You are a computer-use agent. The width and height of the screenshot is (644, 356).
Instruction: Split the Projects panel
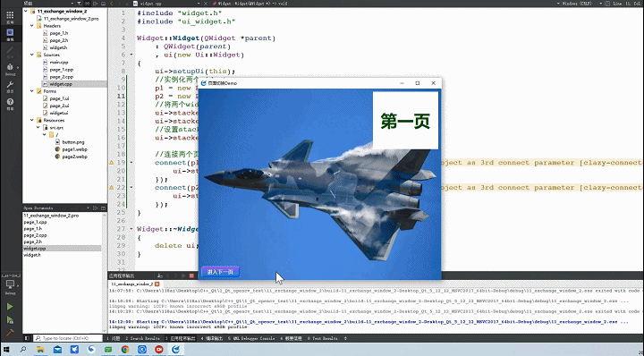(x=95, y=4)
